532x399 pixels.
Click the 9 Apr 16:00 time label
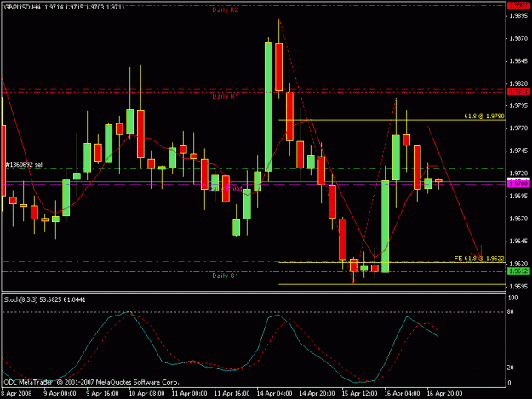pyautogui.click(x=102, y=394)
